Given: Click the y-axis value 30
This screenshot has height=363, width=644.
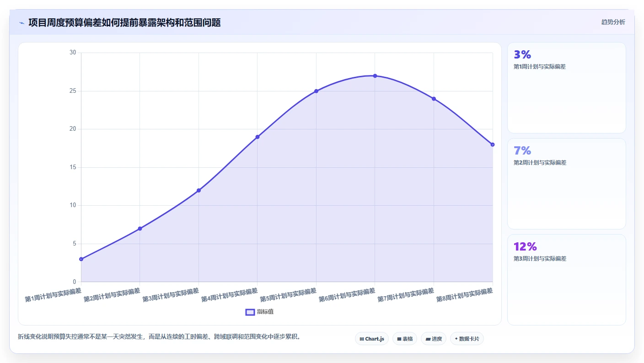Looking at the screenshot, I should pyautogui.click(x=73, y=53).
